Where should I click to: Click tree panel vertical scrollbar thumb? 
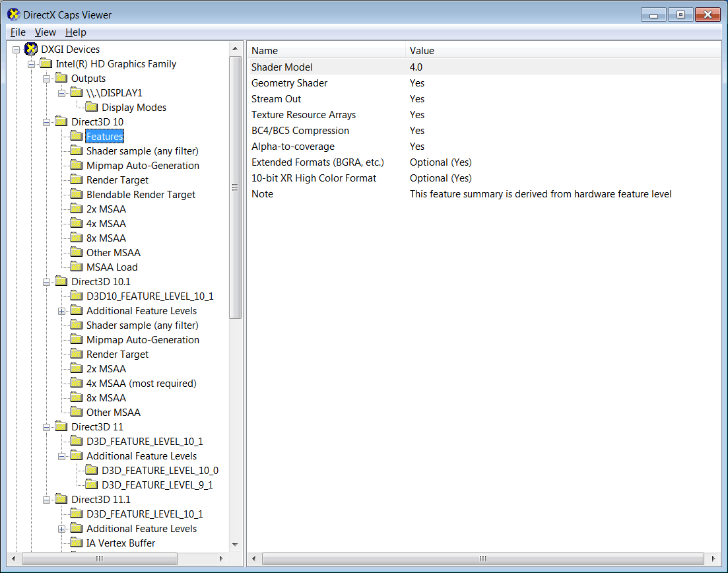pos(235,187)
